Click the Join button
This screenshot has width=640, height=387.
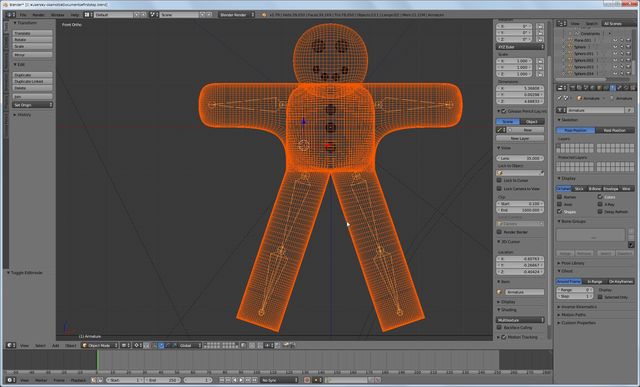coord(33,97)
